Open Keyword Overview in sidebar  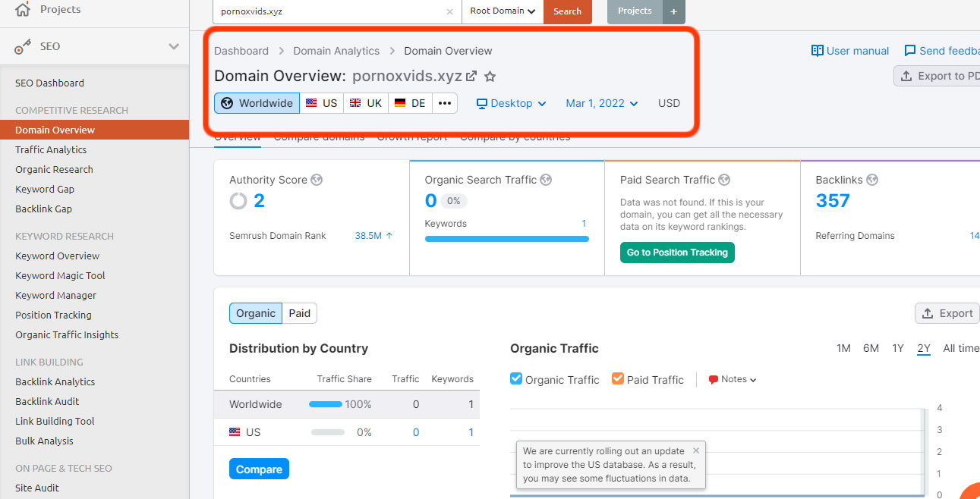coord(57,256)
